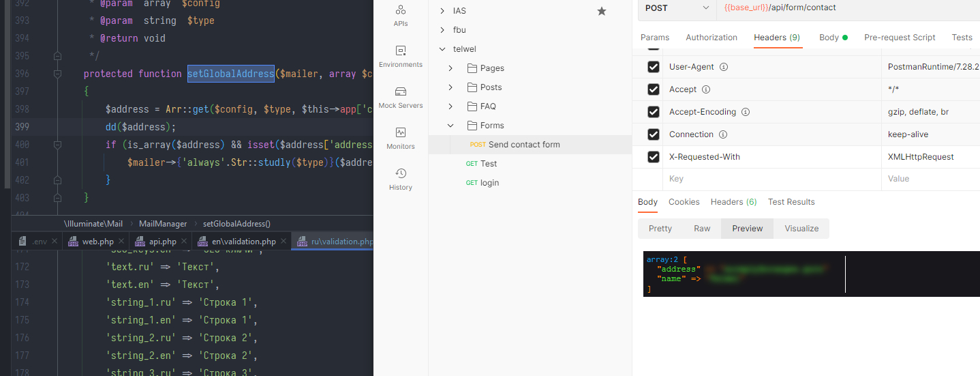
Task: Expand the Pages folder chevron
Action: pyautogui.click(x=450, y=68)
